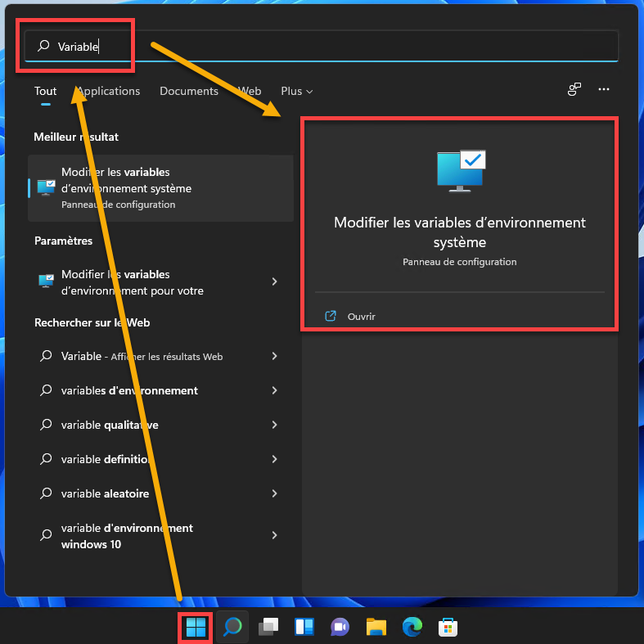Launch Teams Chat from the taskbar

click(x=340, y=627)
